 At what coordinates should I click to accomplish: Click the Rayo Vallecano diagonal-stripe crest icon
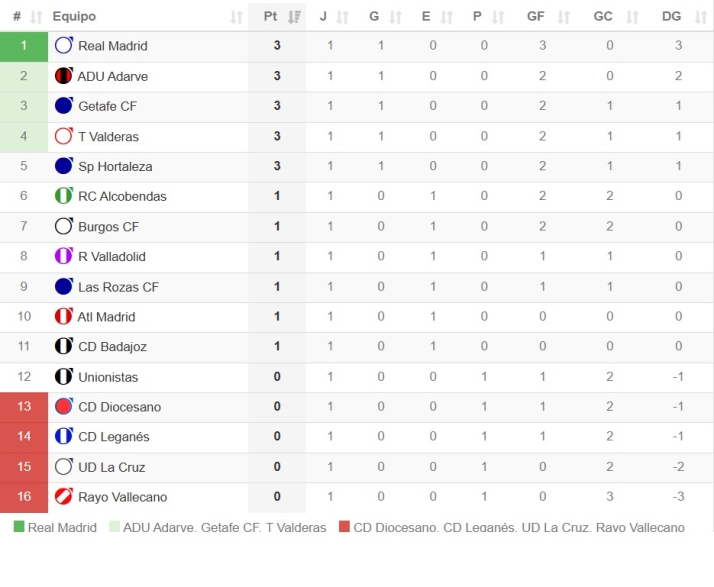click(x=63, y=496)
